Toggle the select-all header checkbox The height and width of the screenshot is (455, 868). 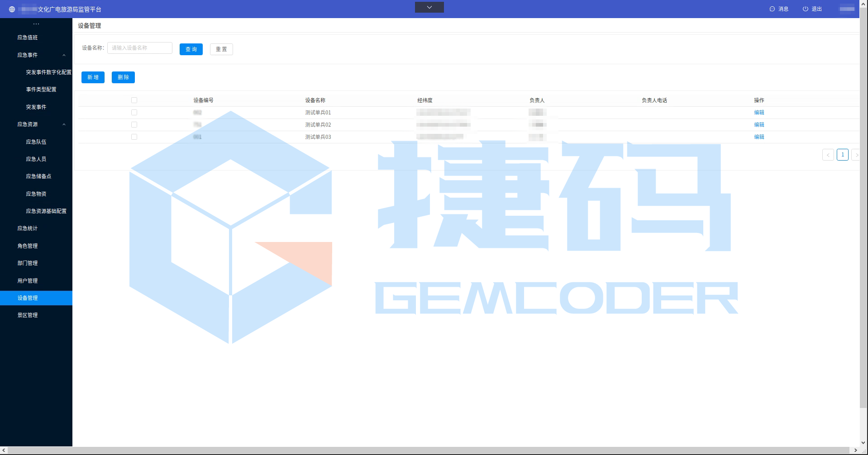pos(134,100)
